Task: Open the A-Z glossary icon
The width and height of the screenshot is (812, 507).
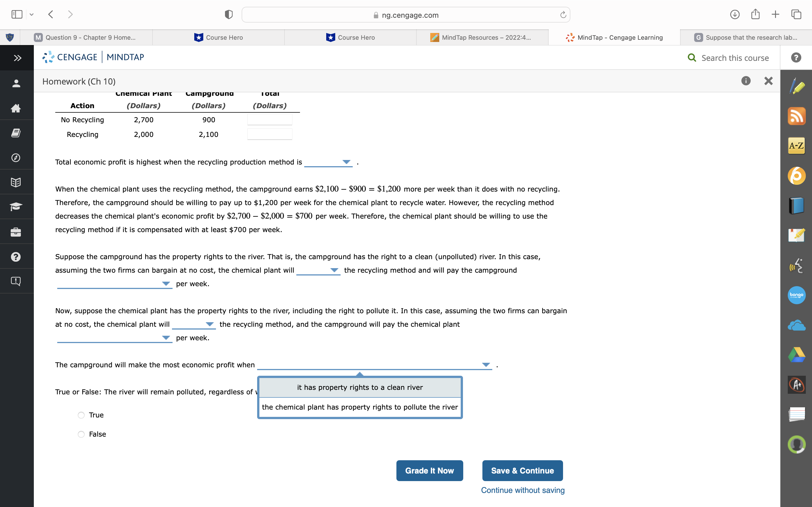Action: pos(796,146)
